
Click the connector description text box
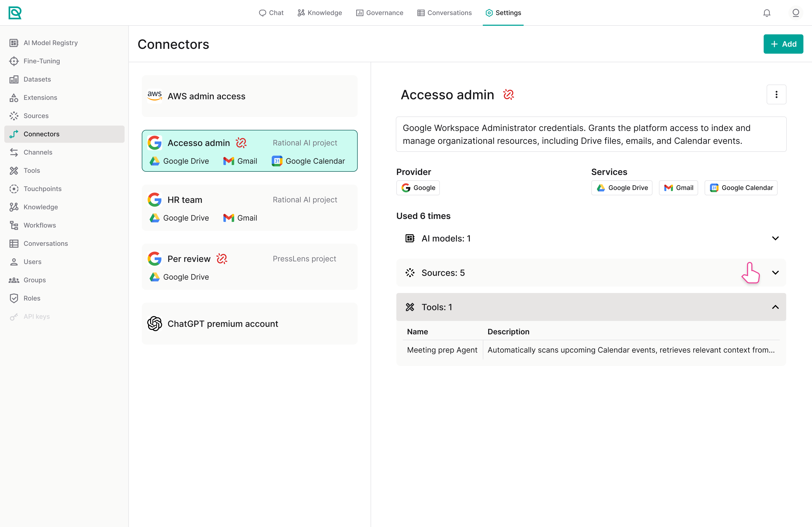[591, 134]
